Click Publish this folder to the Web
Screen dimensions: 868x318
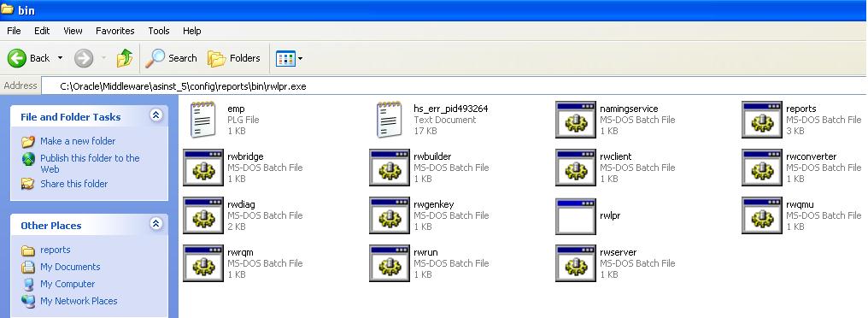[90, 164]
